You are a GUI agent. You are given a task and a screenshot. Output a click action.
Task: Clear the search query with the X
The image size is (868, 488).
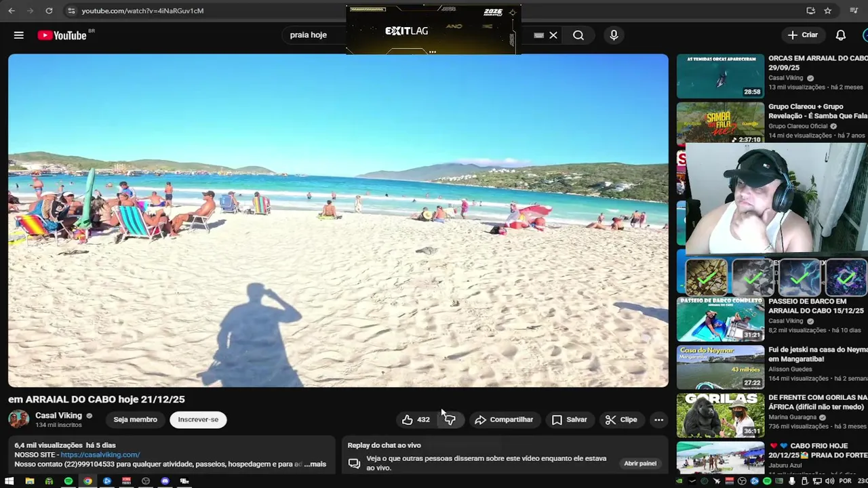point(553,35)
